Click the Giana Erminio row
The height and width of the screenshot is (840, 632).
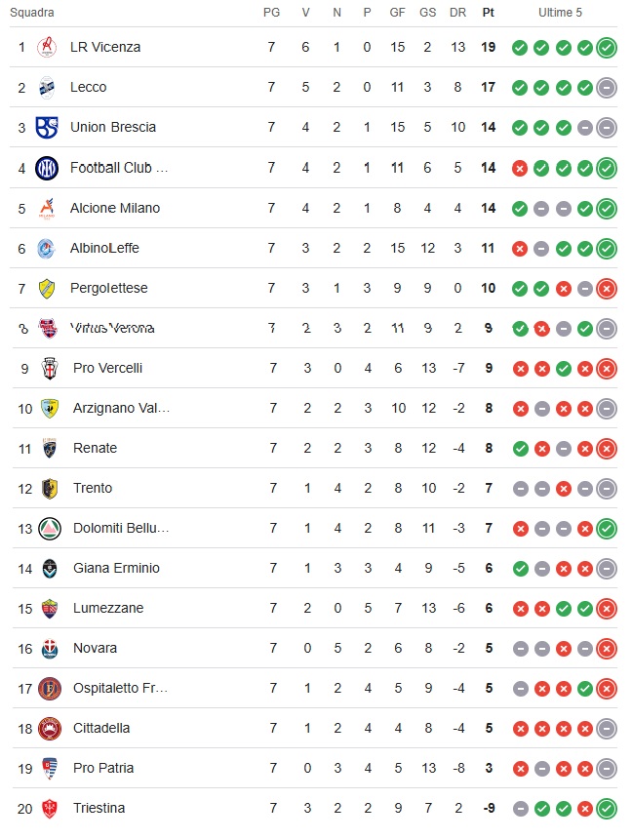tap(314, 569)
